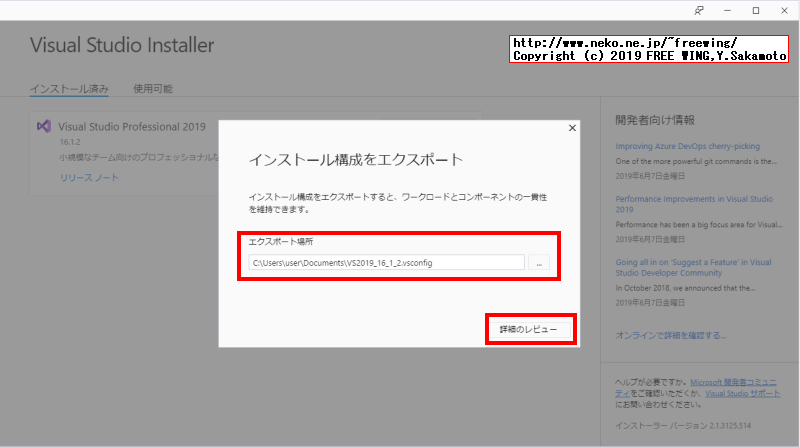800x447 pixels.
Task: Click the feedback icon in title bar
Action: 699,11
